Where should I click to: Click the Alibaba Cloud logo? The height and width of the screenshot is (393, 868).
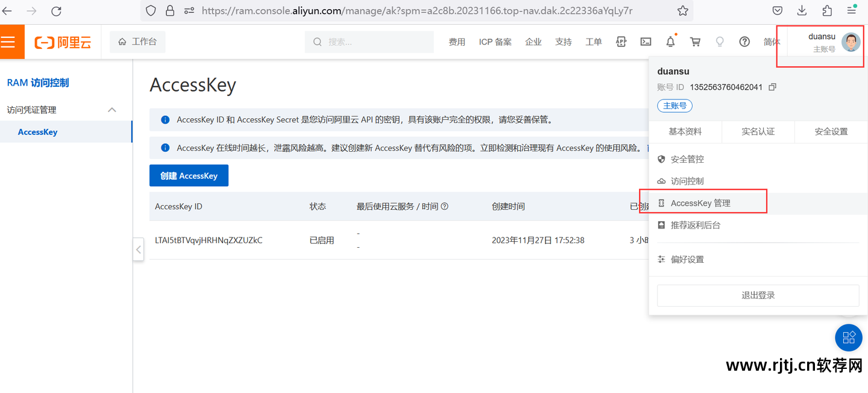pyautogui.click(x=63, y=42)
